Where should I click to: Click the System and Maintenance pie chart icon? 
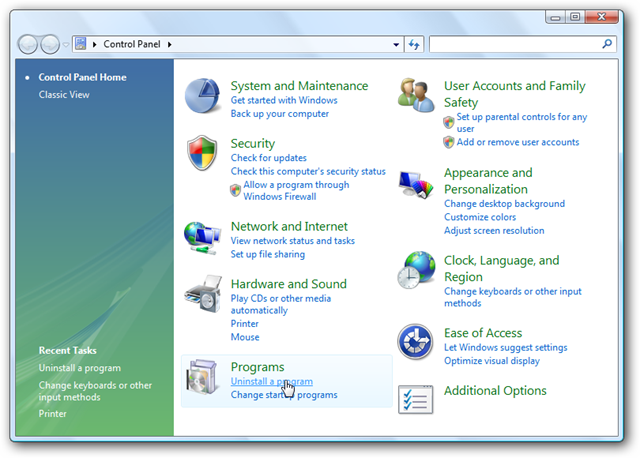205,95
